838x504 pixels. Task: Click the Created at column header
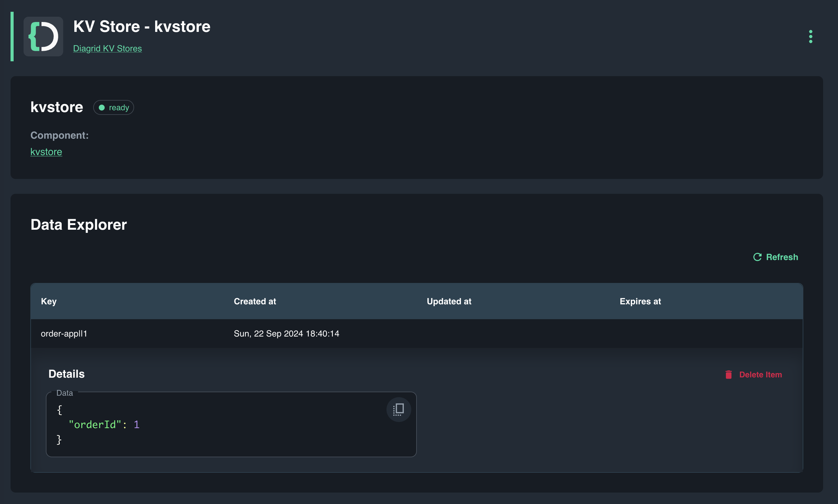(255, 301)
